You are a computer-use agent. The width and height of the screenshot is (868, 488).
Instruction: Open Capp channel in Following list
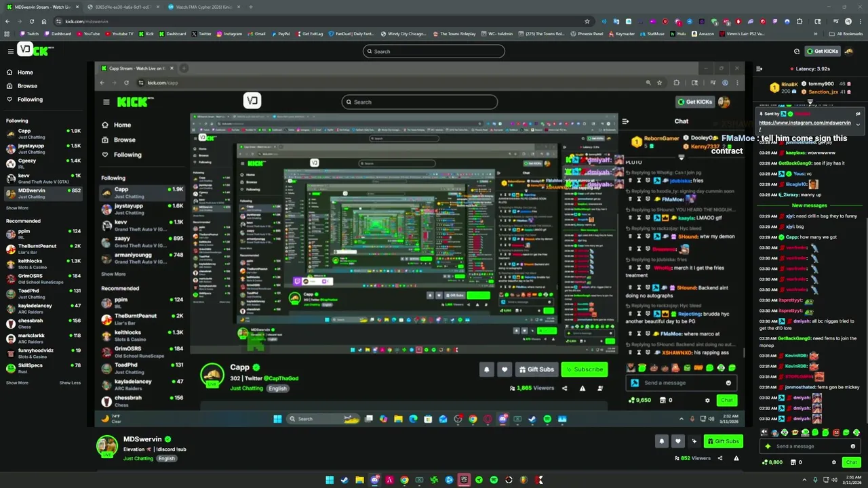[43, 134]
